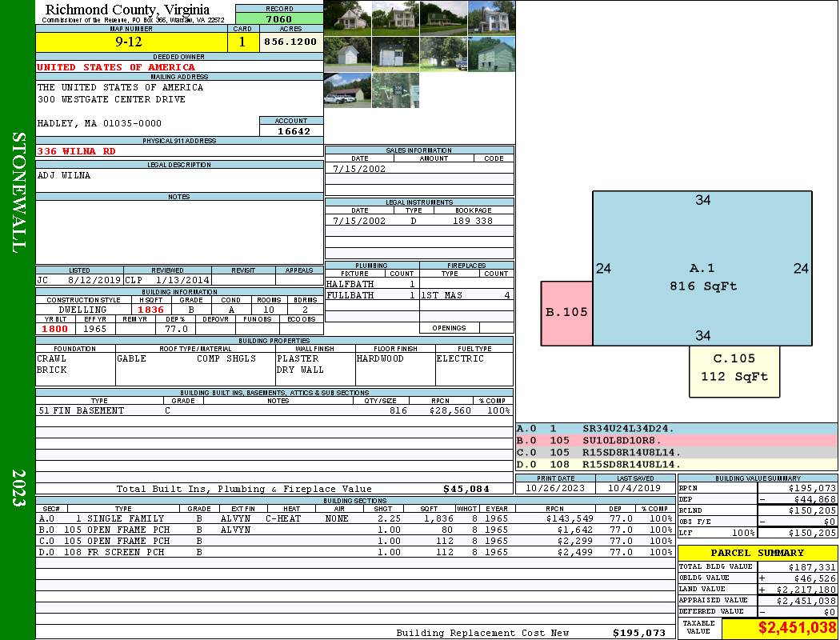840x640 pixels.
Task: Open the photo of the 336 address sign
Action: click(395, 90)
